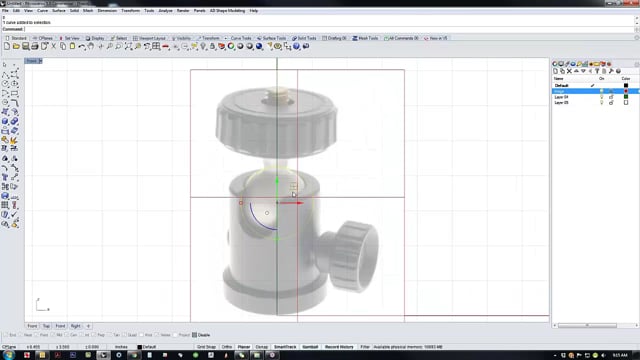Toggle the Point osnap checkbox
This screenshot has height=360, width=640.
pos(36,335)
